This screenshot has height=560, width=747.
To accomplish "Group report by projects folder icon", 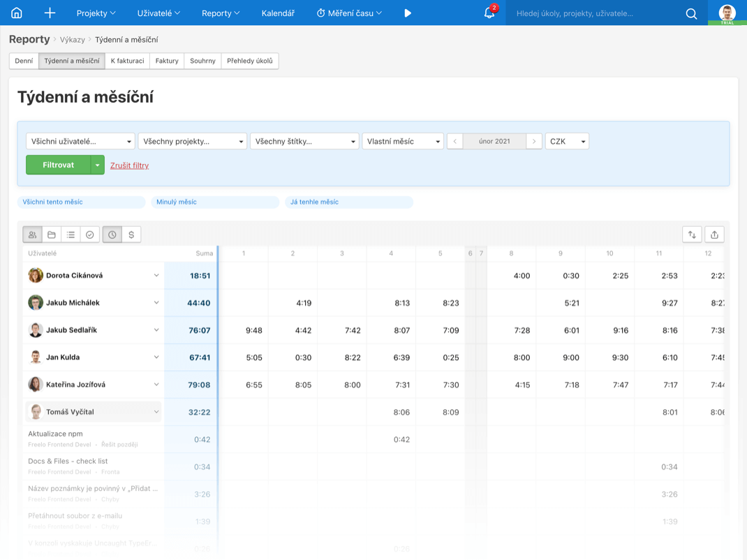I will pos(52,235).
